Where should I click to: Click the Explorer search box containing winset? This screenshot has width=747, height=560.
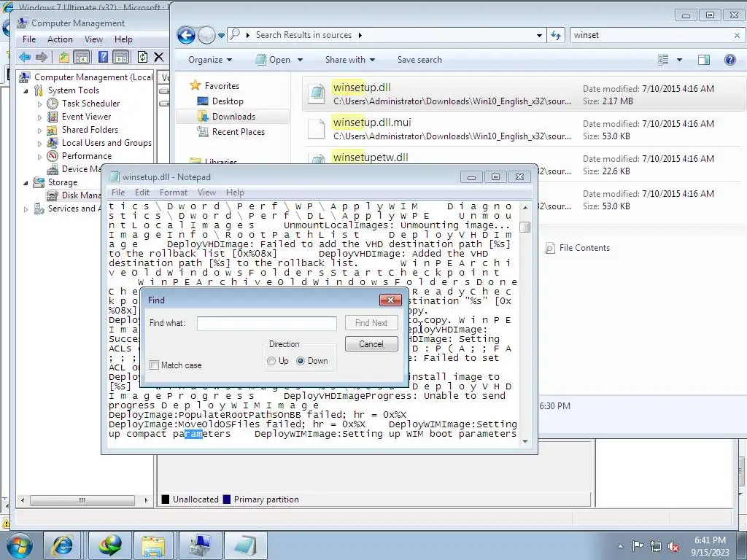(x=651, y=35)
